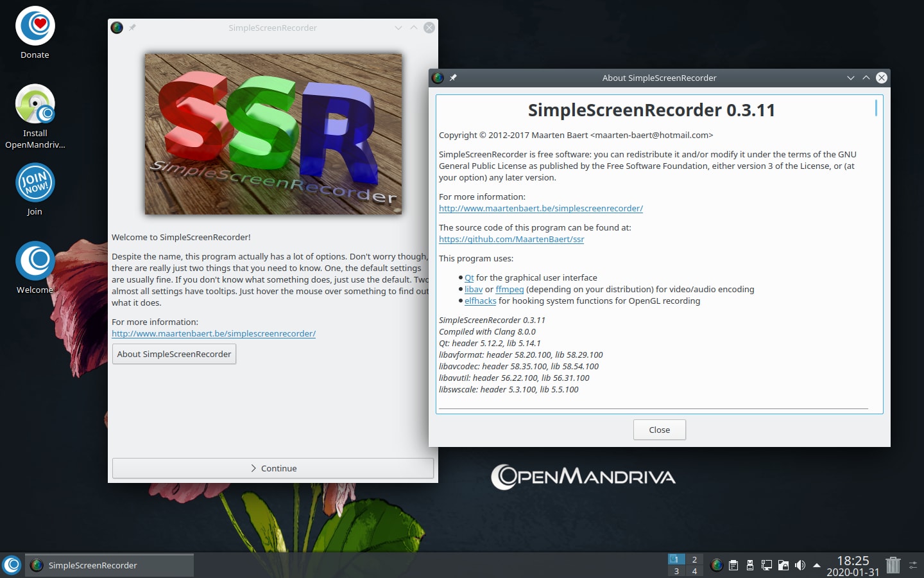
Task: Expand hidden system tray icons arrow
Action: coord(817,565)
